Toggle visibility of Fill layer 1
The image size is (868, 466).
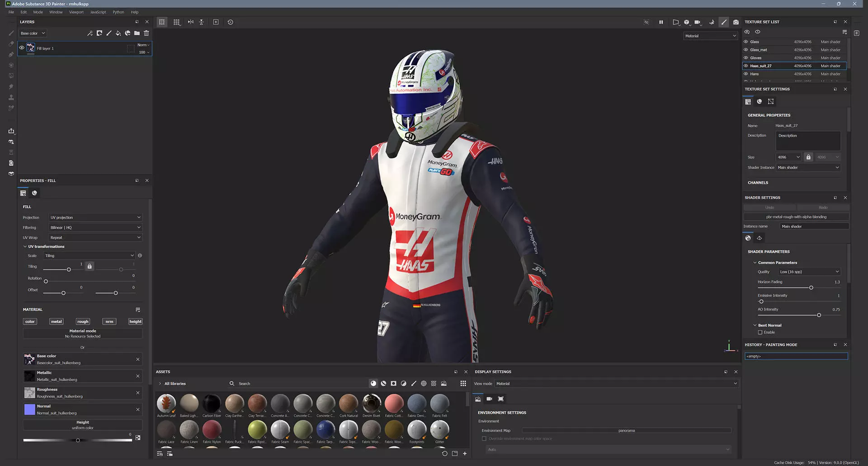point(22,48)
